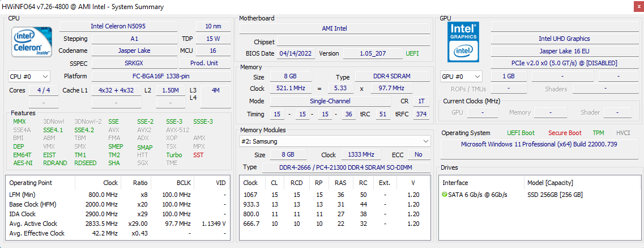
Task: Click the BIOS Date 04/14/2022 field
Action: 296,53
